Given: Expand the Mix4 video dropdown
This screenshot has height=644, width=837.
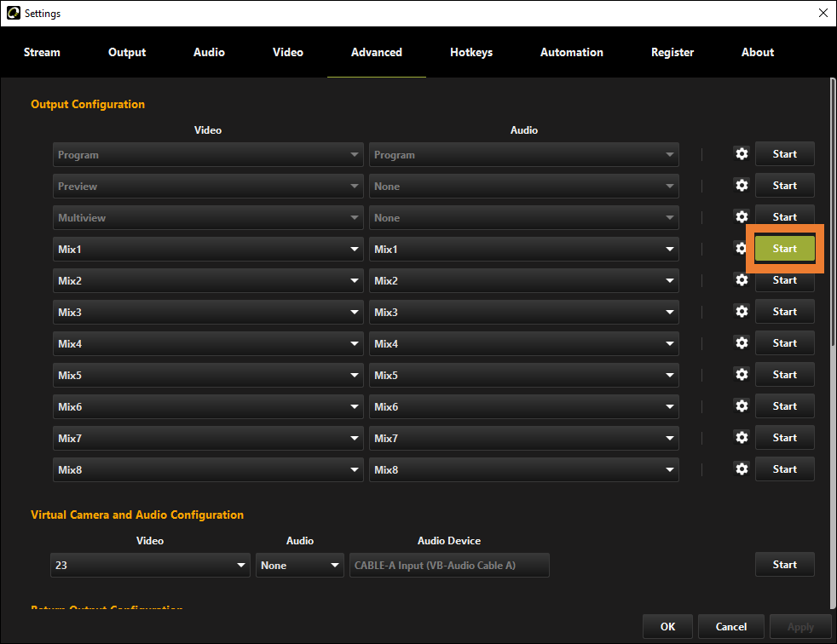Looking at the screenshot, I should coord(208,343).
